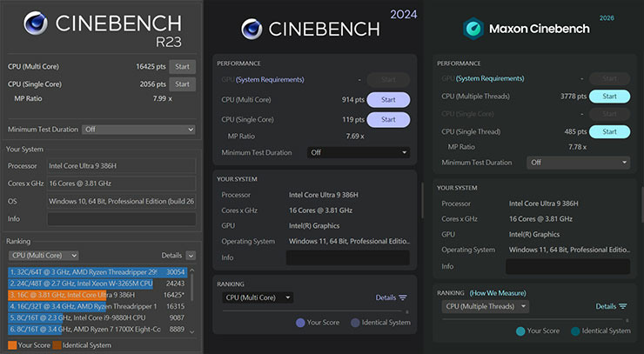Open Minimum Test Duration dropdown in Cinebench R23
The width and height of the screenshot is (644, 354).
(138, 130)
